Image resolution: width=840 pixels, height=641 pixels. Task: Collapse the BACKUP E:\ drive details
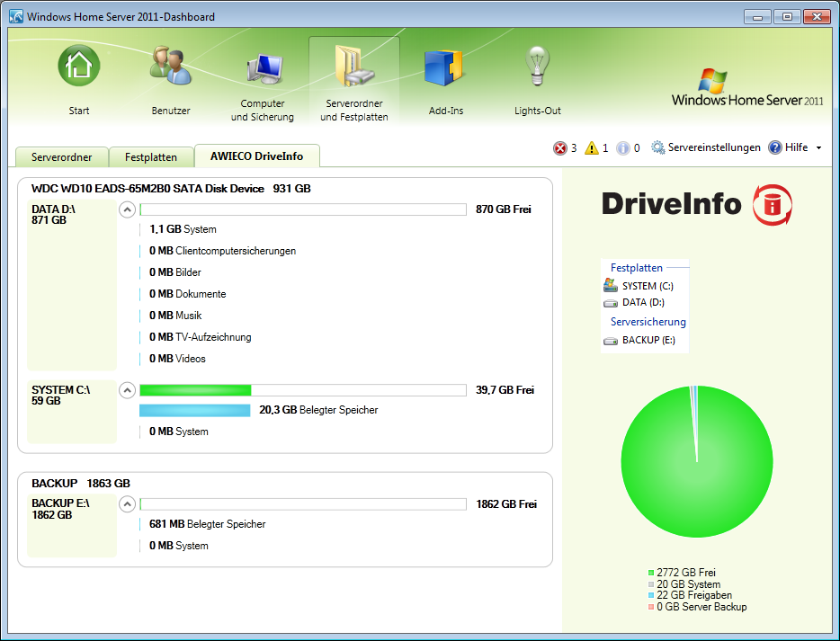click(127, 504)
